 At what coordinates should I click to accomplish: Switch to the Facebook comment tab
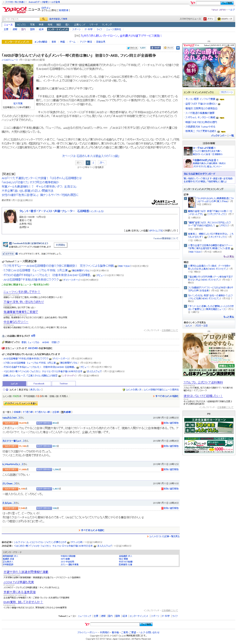[39, 383]
